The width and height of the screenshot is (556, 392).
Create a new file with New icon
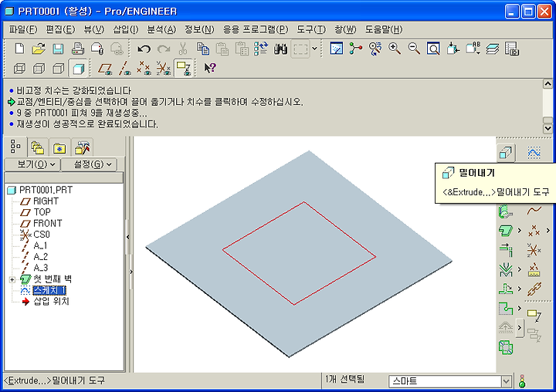[19, 48]
